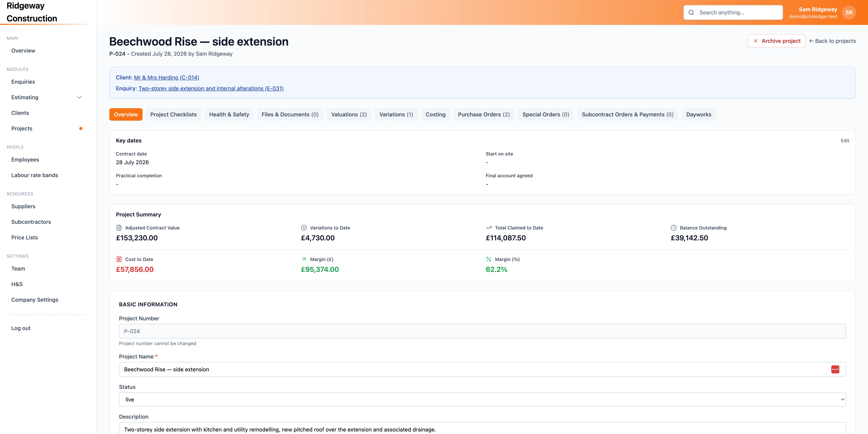
Task: Click the Variations to Date plus-circle icon
Action: (x=304, y=228)
